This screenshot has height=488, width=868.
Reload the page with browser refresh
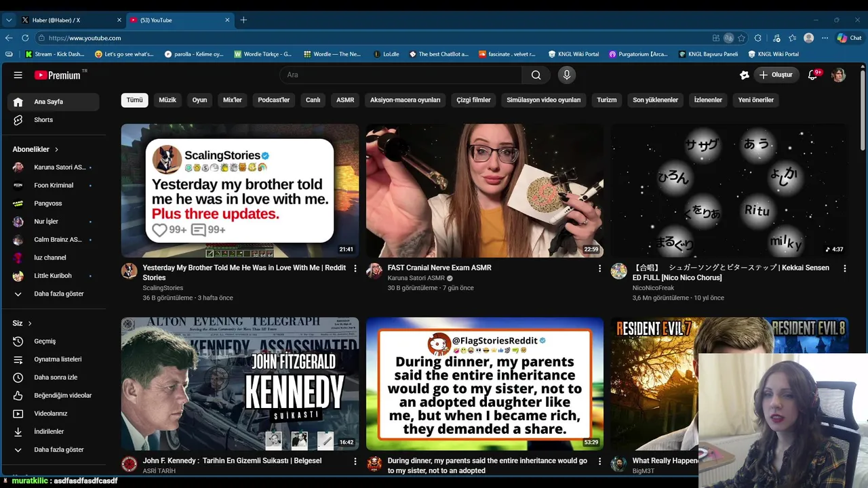tap(25, 38)
